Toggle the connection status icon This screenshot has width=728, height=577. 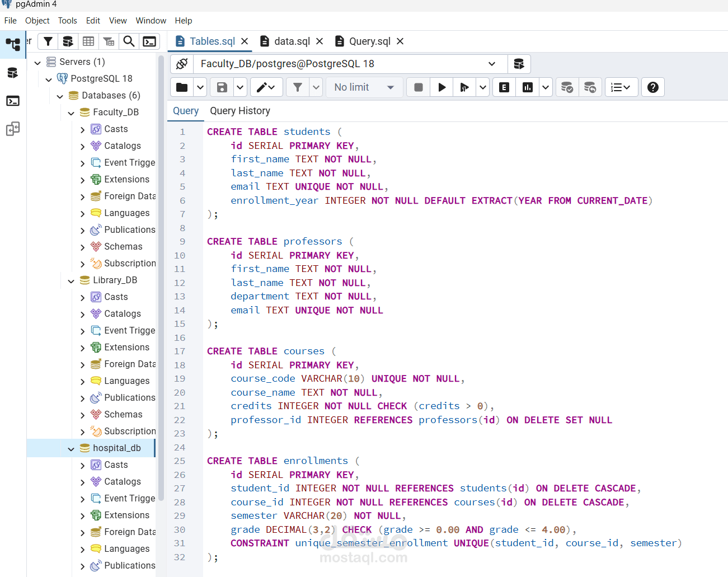click(x=182, y=64)
